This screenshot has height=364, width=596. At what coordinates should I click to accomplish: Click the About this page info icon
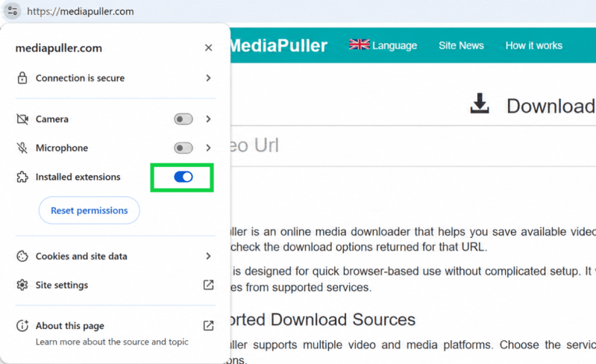22,326
